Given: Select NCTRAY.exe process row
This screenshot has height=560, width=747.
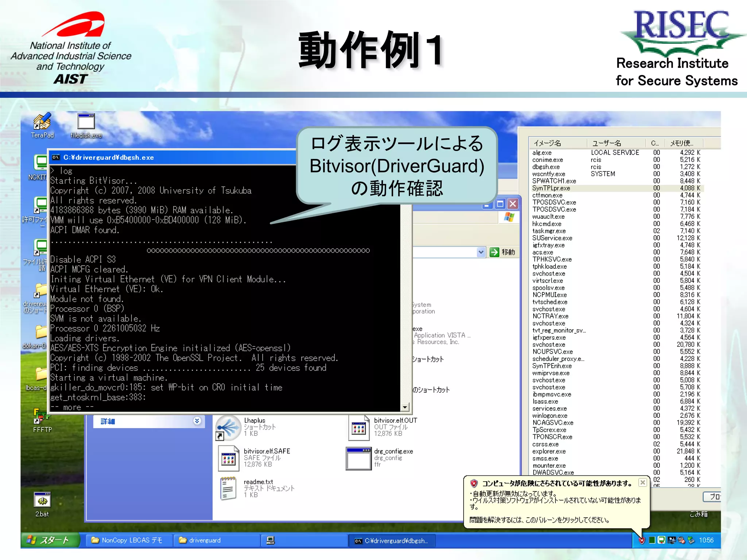Looking at the screenshot, I should (616, 316).
